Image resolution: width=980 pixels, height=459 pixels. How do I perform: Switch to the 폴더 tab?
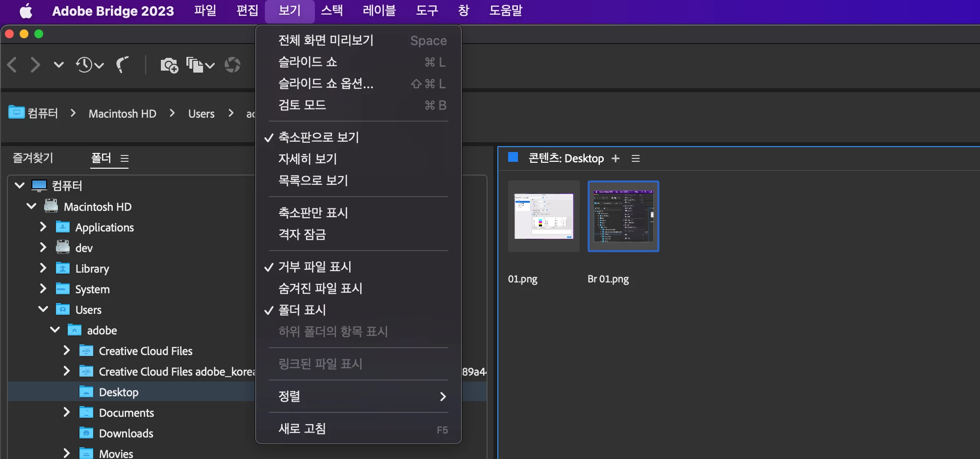(x=102, y=158)
